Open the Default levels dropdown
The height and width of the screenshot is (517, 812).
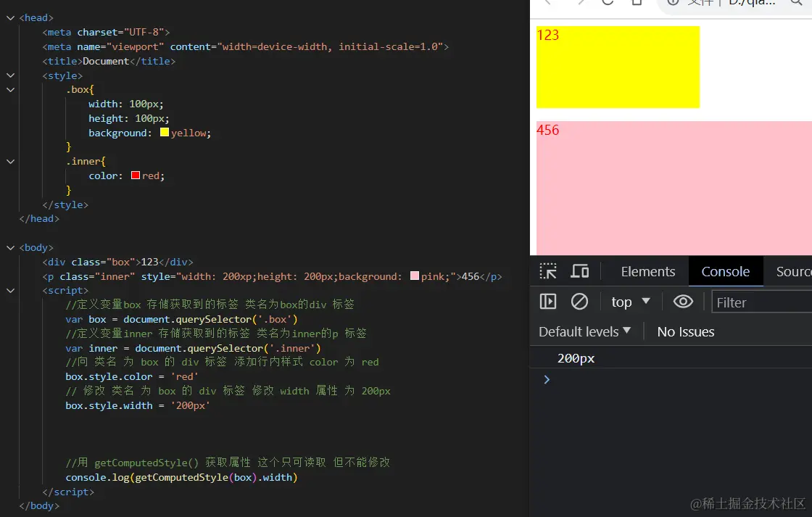coord(584,331)
